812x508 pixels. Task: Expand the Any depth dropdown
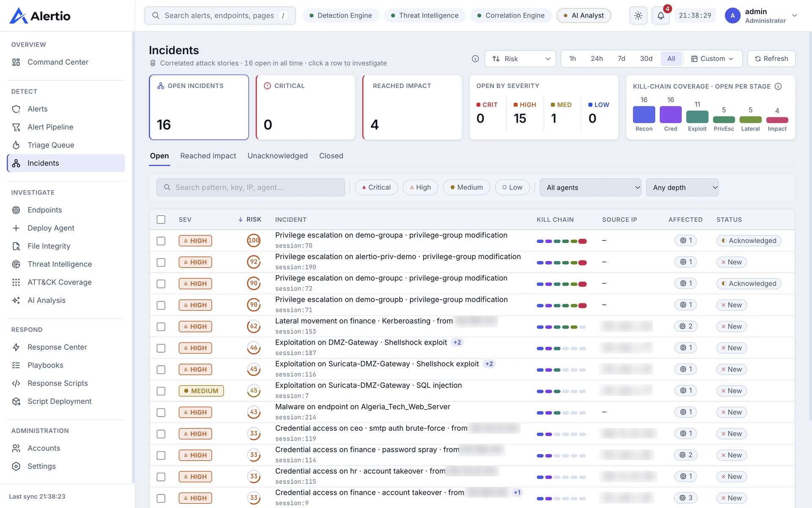pos(682,188)
